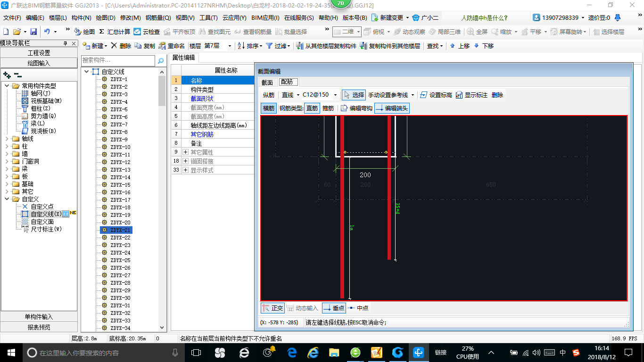Open 属性编辑 tab
This screenshot has width=644, height=362.
[183, 58]
